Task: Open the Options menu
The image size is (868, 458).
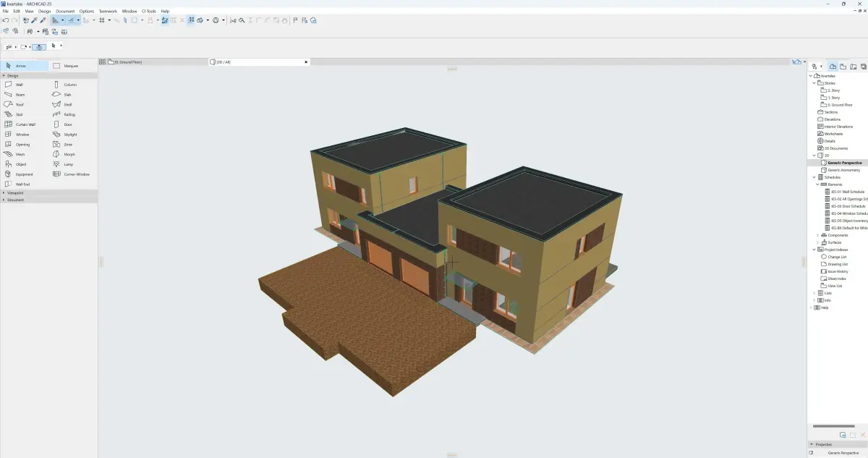Action: [87, 12]
